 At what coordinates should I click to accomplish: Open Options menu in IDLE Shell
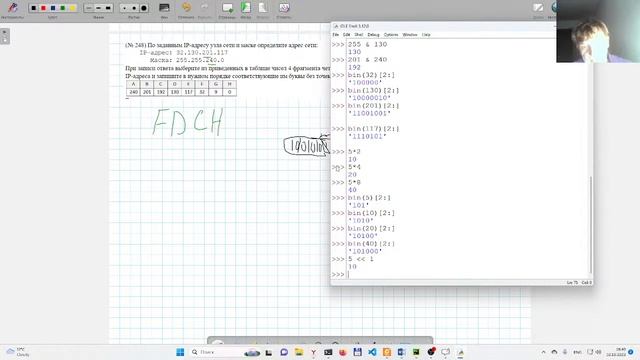391,35
